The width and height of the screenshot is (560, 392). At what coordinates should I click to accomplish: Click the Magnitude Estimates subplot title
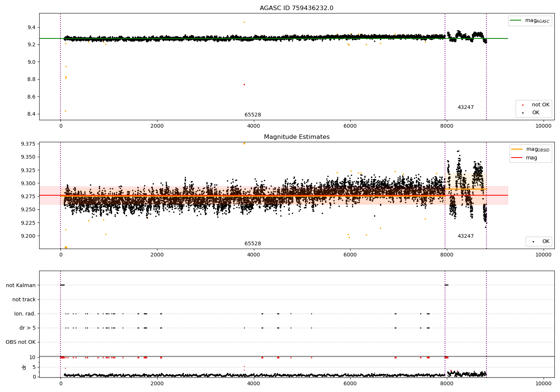(296, 137)
